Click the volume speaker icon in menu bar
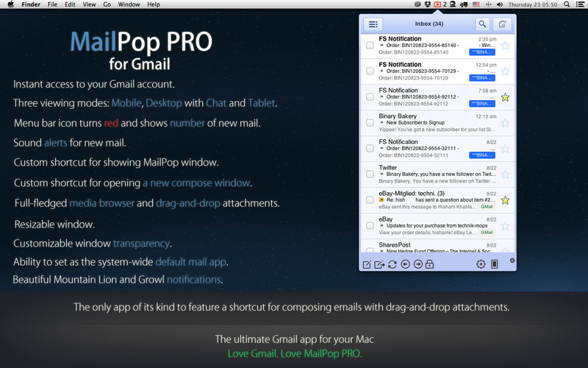 tap(500, 4)
